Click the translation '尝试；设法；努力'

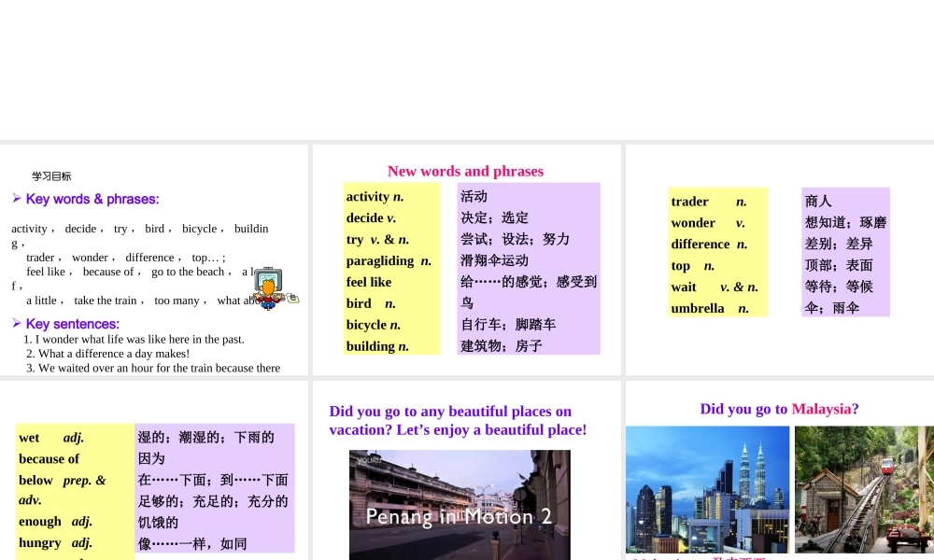click(x=516, y=239)
